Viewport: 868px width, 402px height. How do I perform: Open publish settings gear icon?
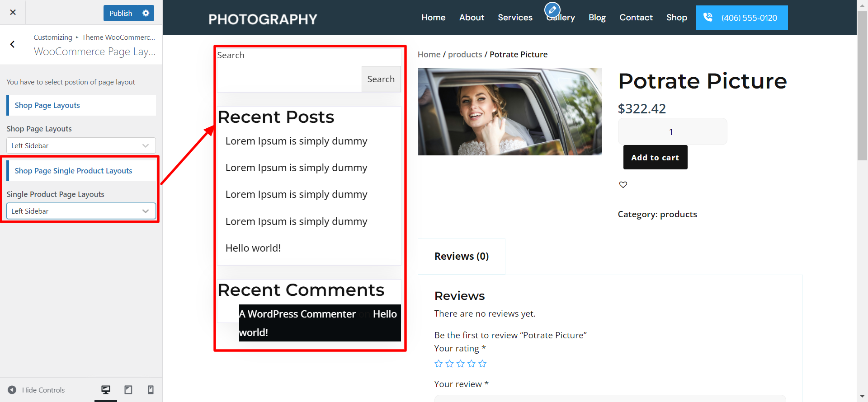[146, 13]
